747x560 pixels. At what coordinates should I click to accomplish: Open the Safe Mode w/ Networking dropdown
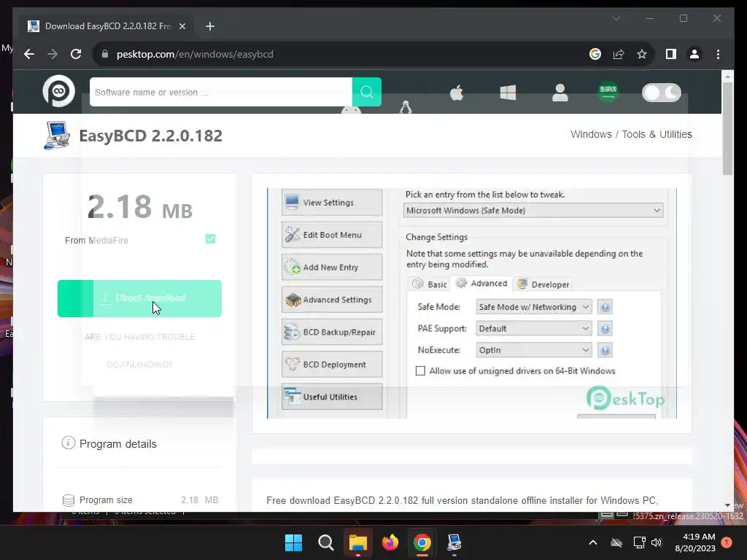(533, 307)
